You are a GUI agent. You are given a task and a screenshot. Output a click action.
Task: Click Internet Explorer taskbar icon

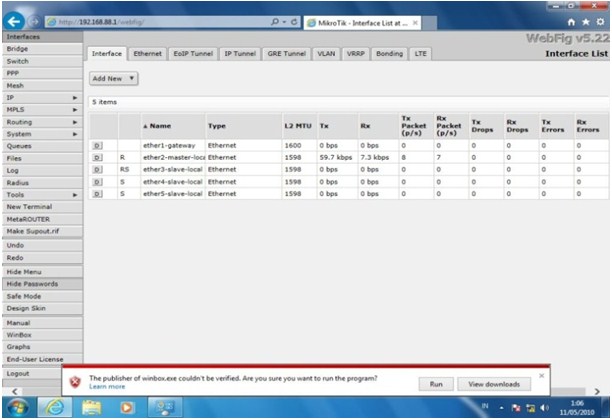coord(55,408)
